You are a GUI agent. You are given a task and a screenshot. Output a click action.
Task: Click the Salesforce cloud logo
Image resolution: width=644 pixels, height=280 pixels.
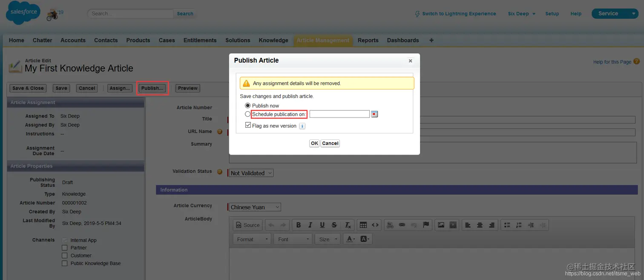pyautogui.click(x=23, y=13)
